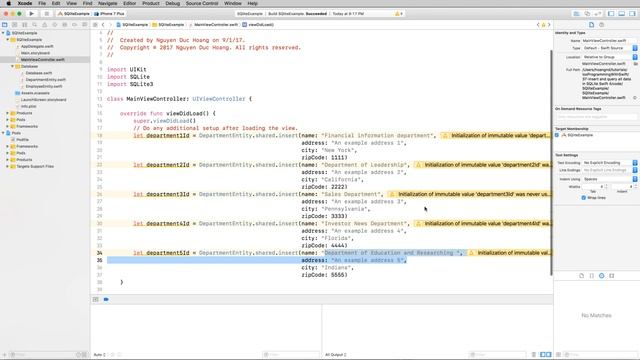The width and height of the screenshot is (640, 360).
Task: Open the Source Control menu
Action: (202, 3)
